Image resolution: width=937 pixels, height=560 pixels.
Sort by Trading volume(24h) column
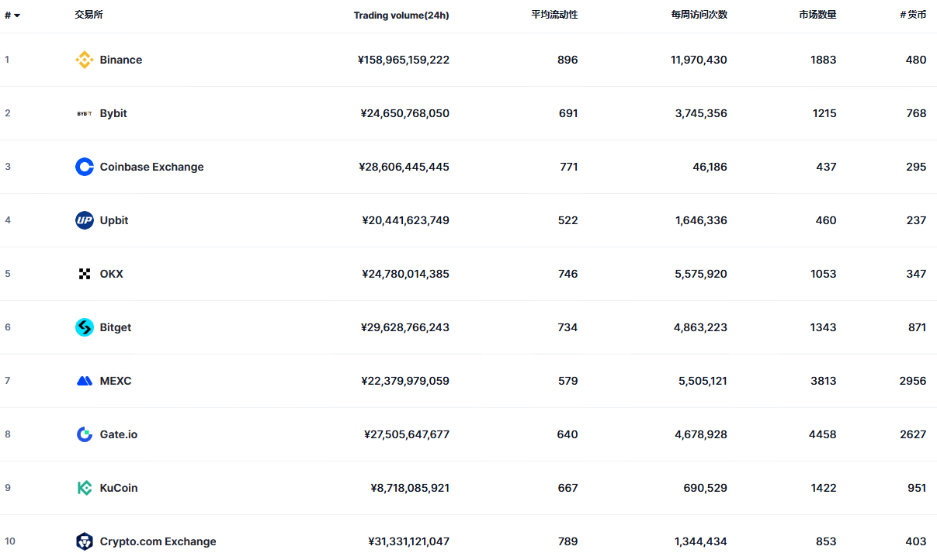401,16
